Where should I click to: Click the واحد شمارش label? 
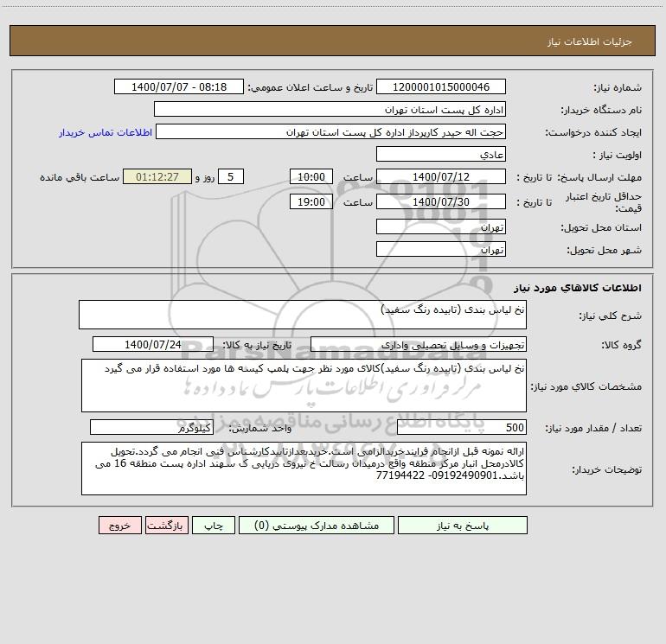click(x=260, y=429)
